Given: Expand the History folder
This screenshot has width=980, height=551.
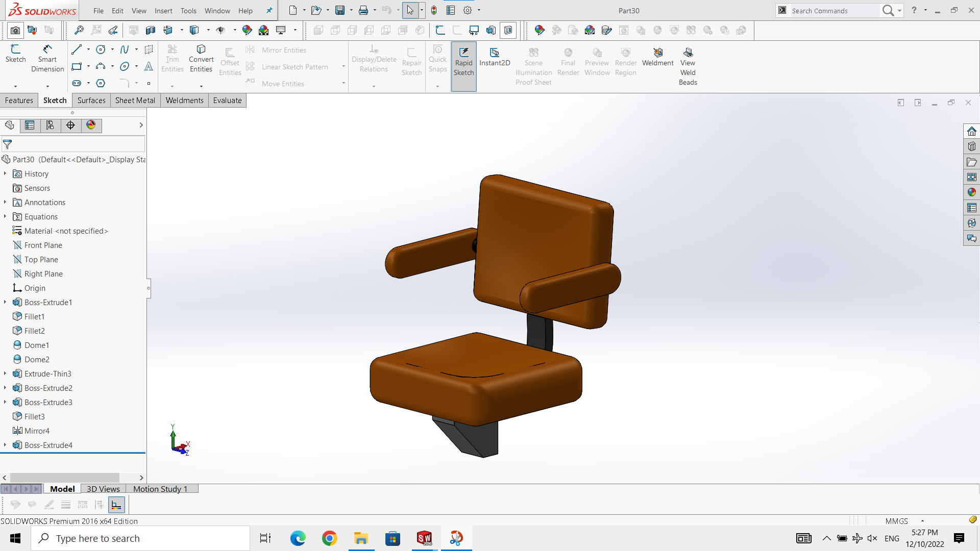Looking at the screenshot, I should (5, 174).
